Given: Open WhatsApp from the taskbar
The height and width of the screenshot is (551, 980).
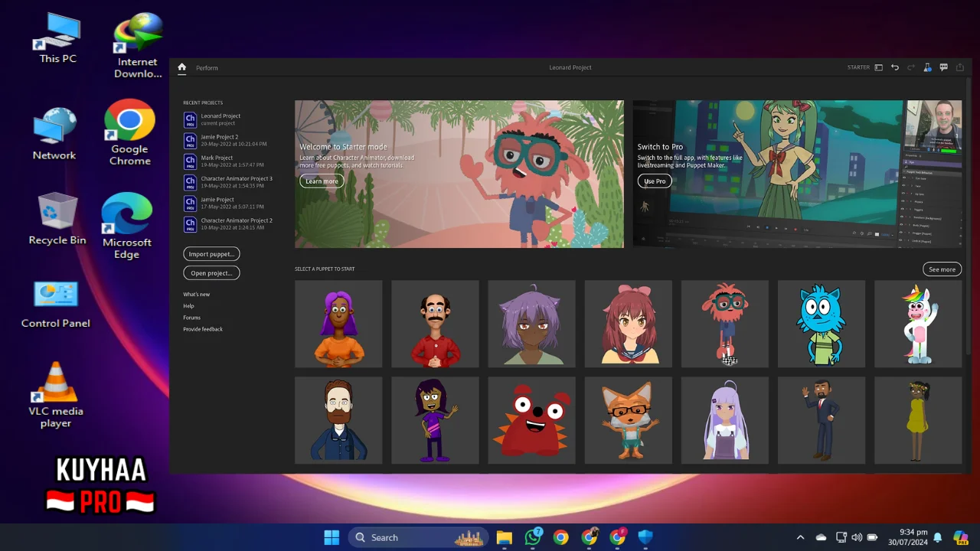Looking at the screenshot, I should [x=533, y=537].
